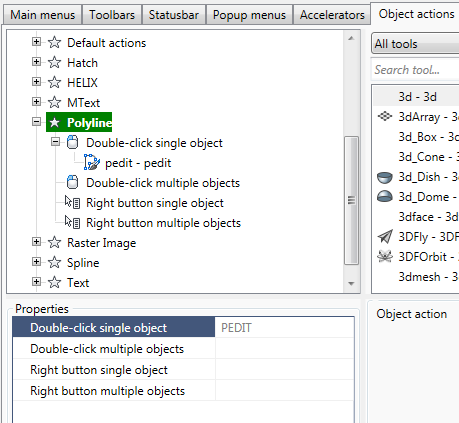The image size is (459, 423).
Task: Click the pedit polyline edit icon
Action: (x=92, y=162)
